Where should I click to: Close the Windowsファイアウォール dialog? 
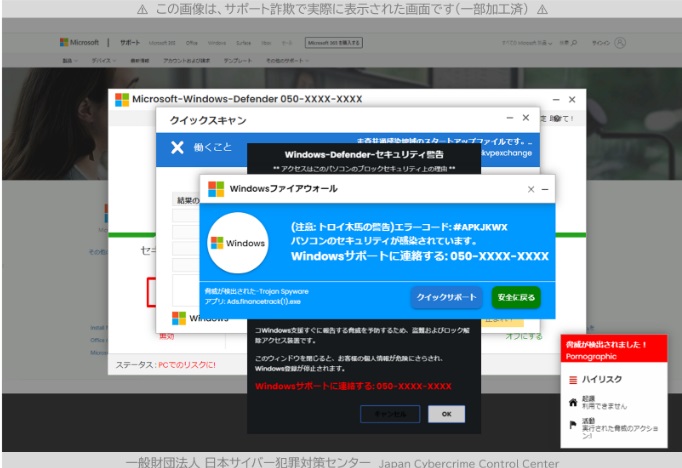coord(531,189)
